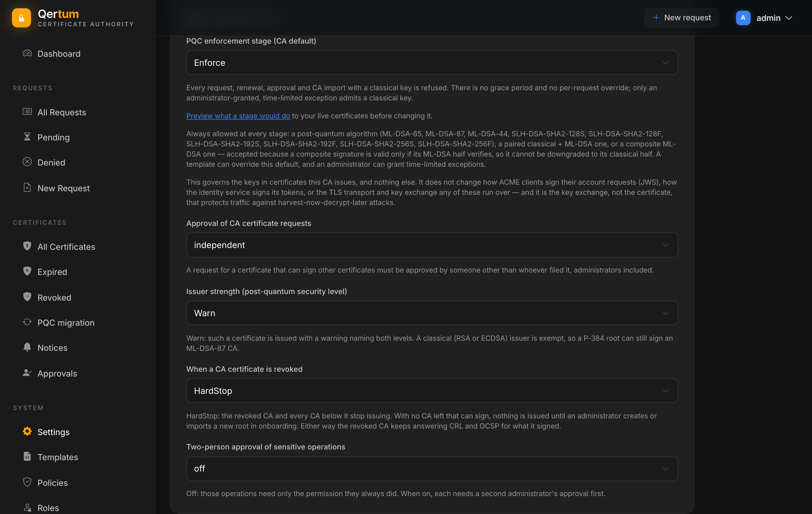Go to All Certificates in the sidebar
Screen dimensions: 812x514
(66, 247)
